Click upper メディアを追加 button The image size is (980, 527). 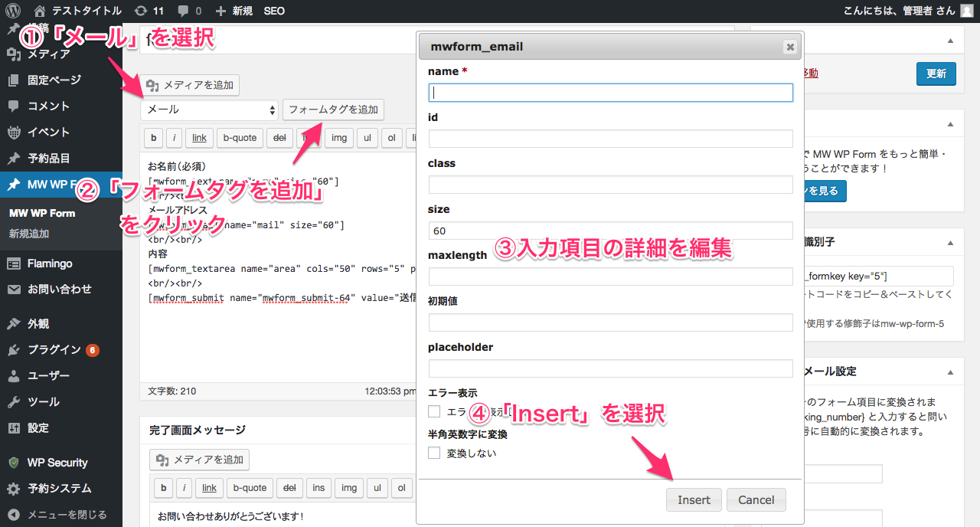(x=191, y=85)
